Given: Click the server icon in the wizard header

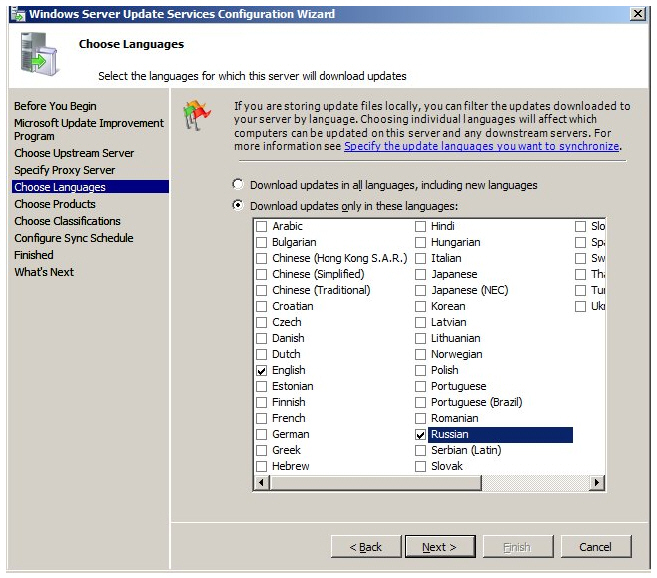Looking at the screenshot, I should [x=39, y=54].
